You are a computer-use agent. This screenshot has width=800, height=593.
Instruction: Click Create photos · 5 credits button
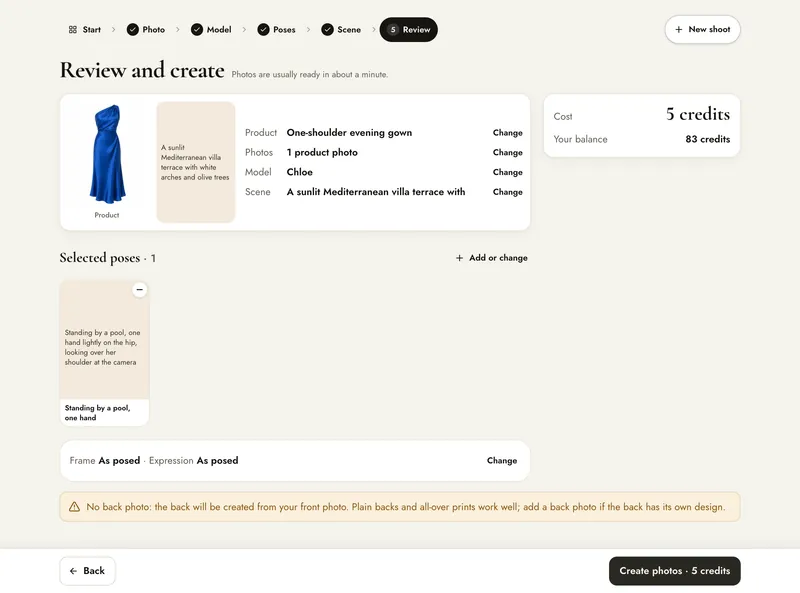pyautogui.click(x=674, y=571)
